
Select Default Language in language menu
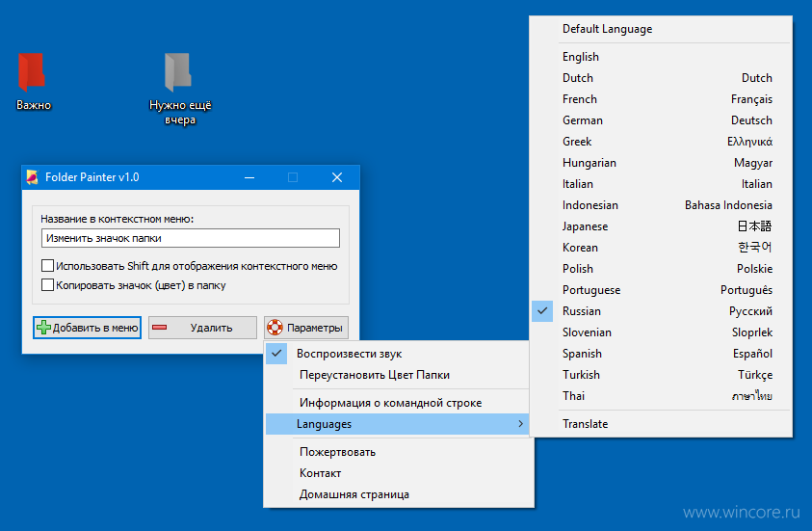(661, 29)
